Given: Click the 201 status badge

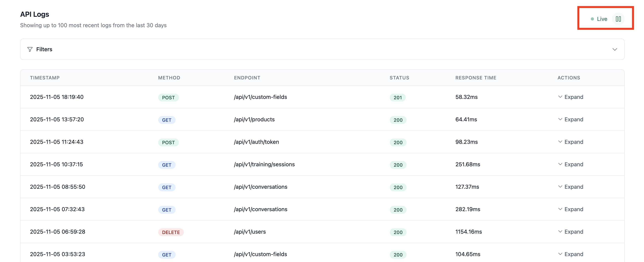Looking at the screenshot, I should tap(398, 98).
